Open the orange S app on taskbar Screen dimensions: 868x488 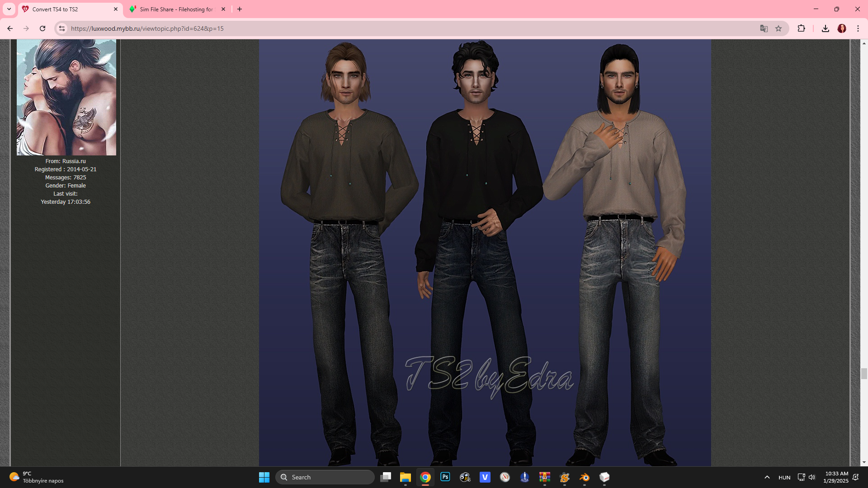point(565,477)
